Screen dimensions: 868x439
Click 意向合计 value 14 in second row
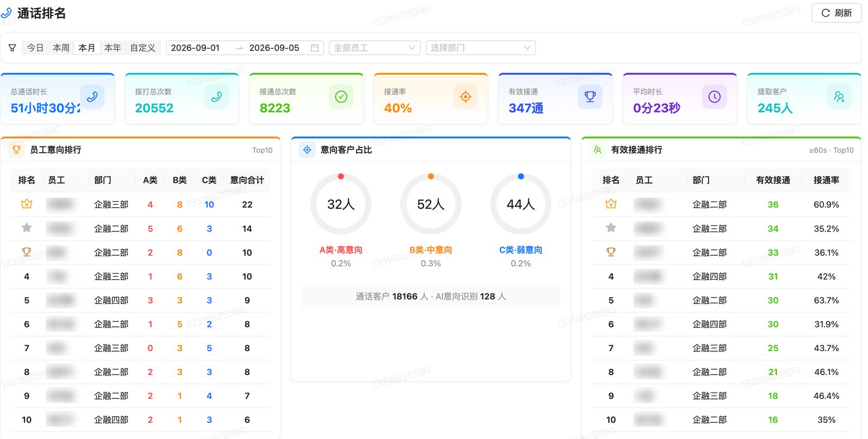(247, 229)
